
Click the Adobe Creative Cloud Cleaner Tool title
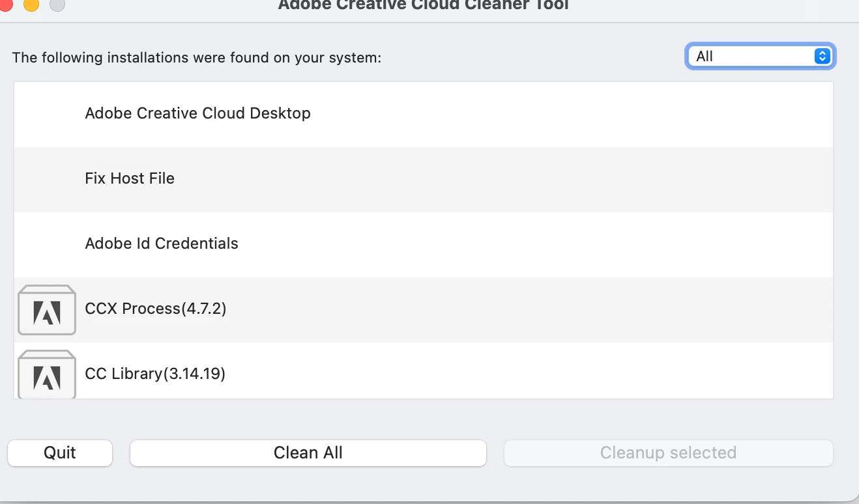(x=423, y=5)
